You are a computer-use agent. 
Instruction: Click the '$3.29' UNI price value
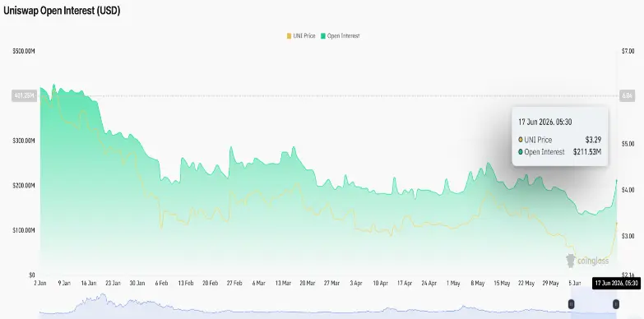(x=593, y=140)
